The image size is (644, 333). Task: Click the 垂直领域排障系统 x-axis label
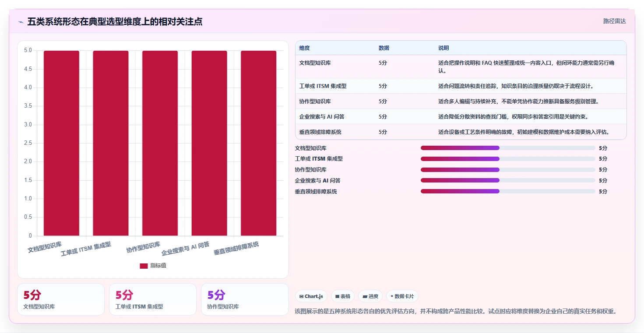point(236,249)
